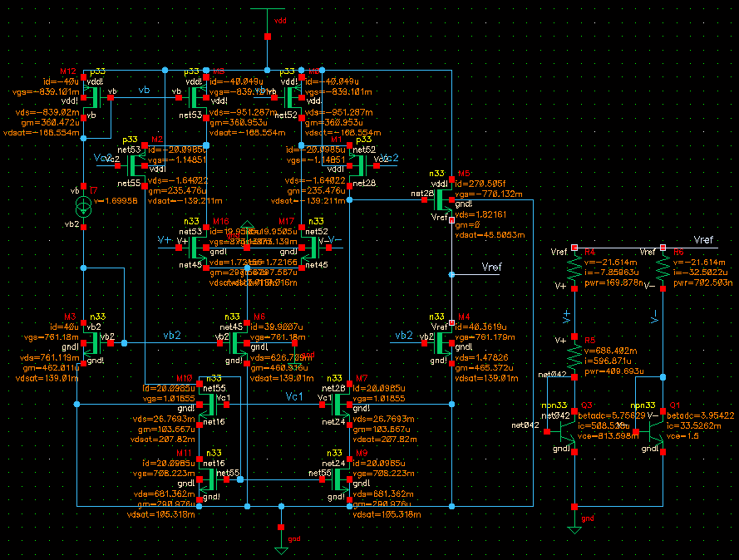Select resistor R4 symbol
This screenshot has width=739, height=560.
574,268
